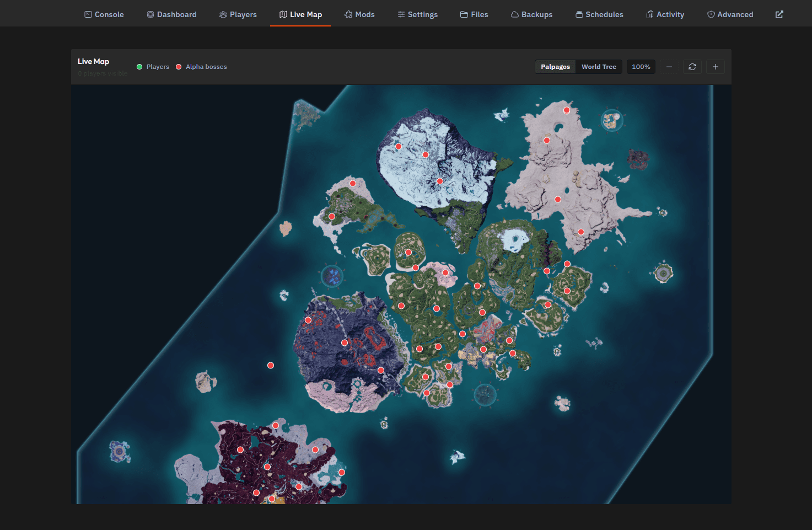Select the Live Map tab
The image size is (812, 530).
[x=300, y=14]
